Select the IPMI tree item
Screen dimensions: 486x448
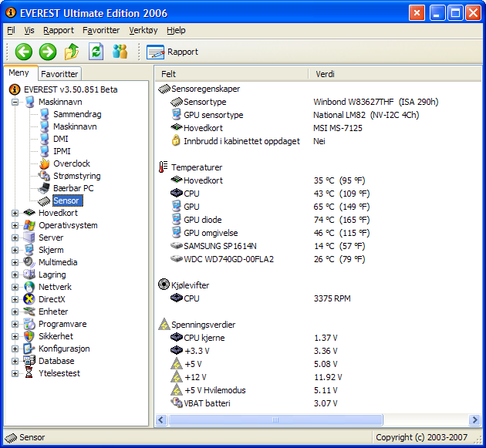point(62,151)
